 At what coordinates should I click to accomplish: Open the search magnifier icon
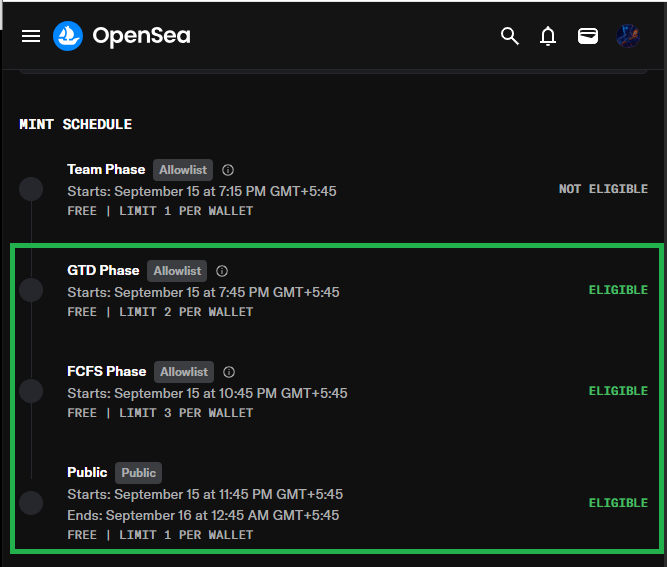click(x=510, y=36)
